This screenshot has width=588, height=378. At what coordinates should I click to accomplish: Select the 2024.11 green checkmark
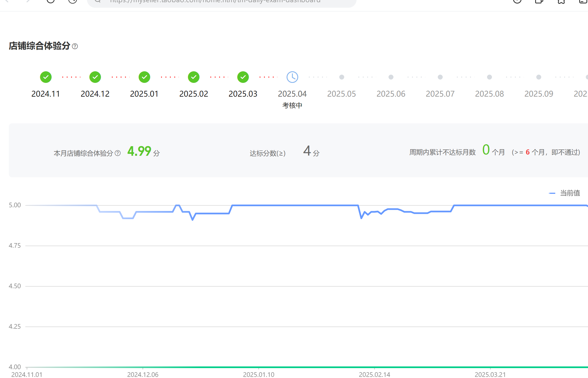coord(46,77)
